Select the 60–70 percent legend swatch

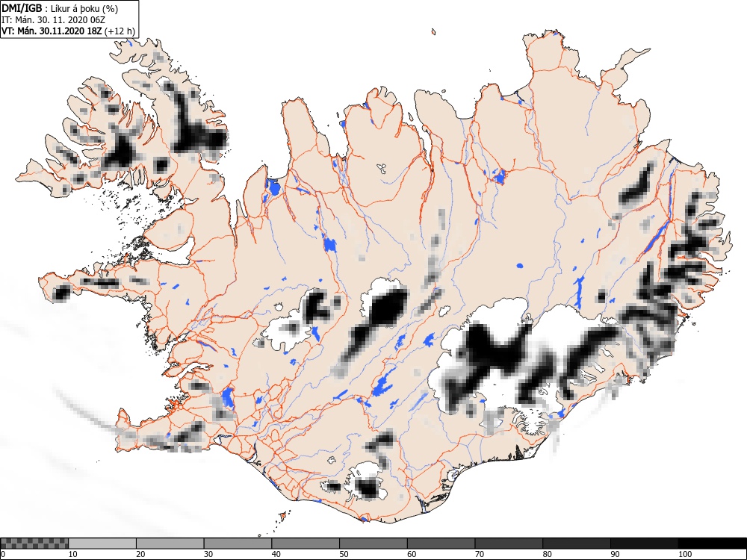coord(441,544)
